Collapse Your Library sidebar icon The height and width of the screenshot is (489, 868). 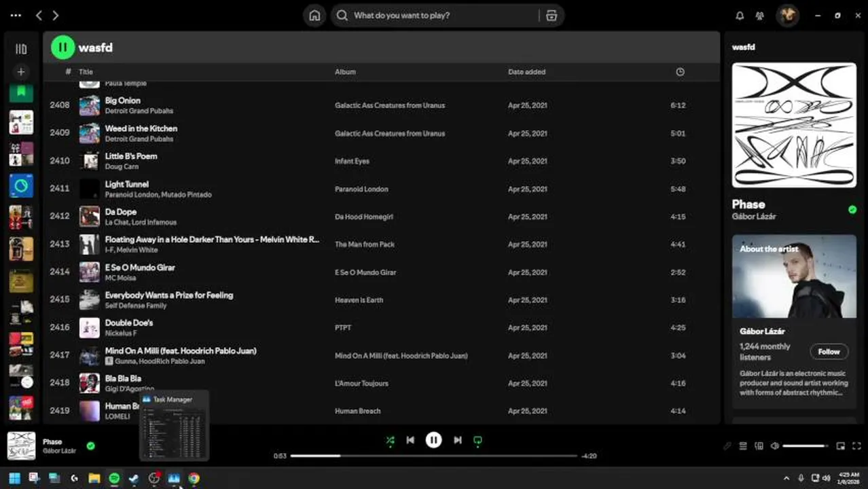click(21, 49)
